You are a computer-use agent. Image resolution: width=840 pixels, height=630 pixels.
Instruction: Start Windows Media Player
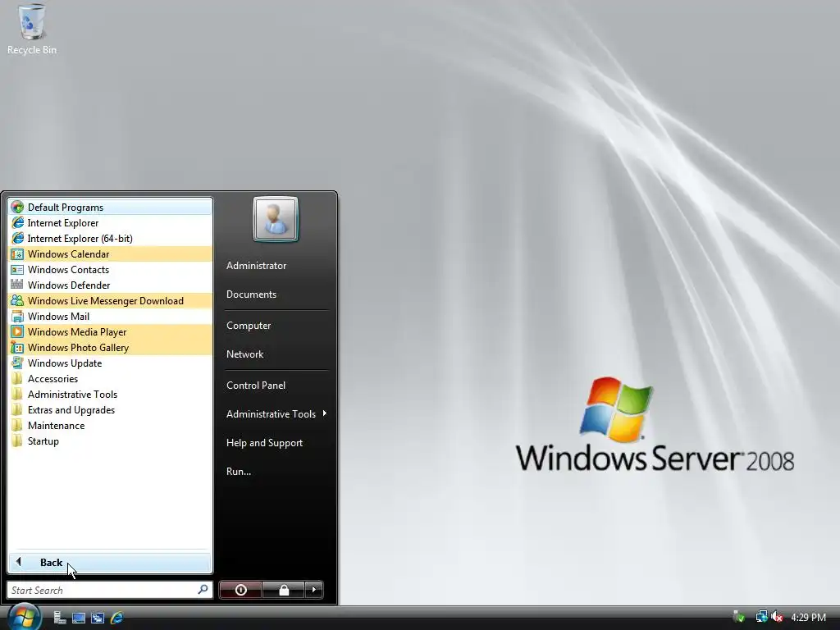(x=111, y=331)
